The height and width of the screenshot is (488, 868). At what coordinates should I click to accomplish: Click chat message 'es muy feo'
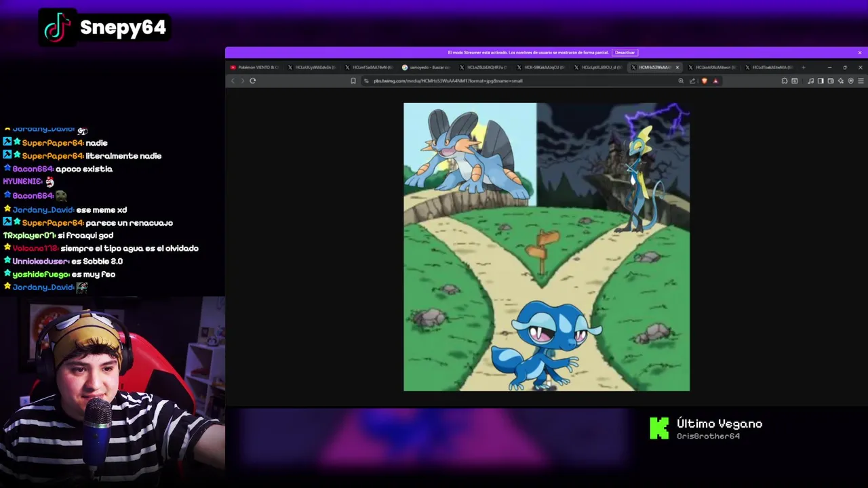pyautogui.click(x=94, y=274)
